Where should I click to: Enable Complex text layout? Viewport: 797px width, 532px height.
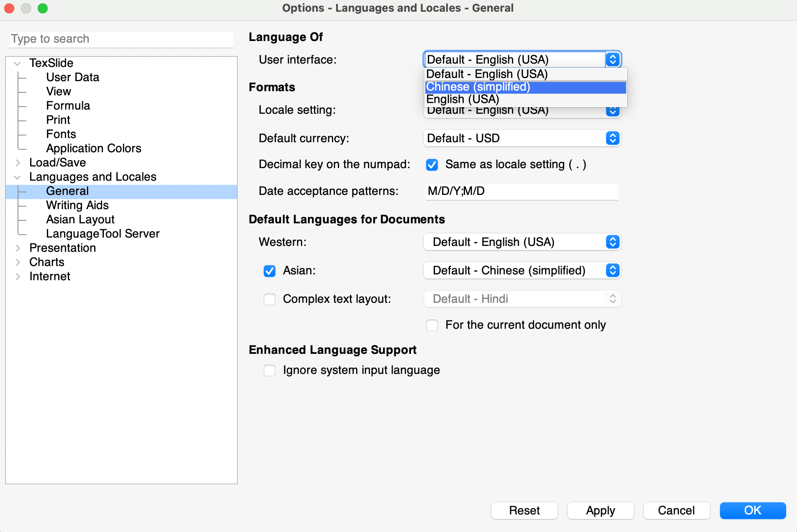pos(270,299)
